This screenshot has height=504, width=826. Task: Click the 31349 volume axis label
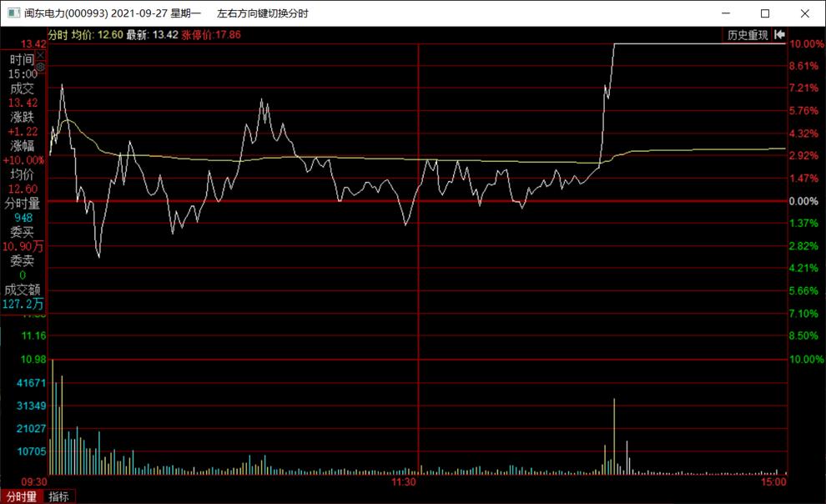coord(31,406)
